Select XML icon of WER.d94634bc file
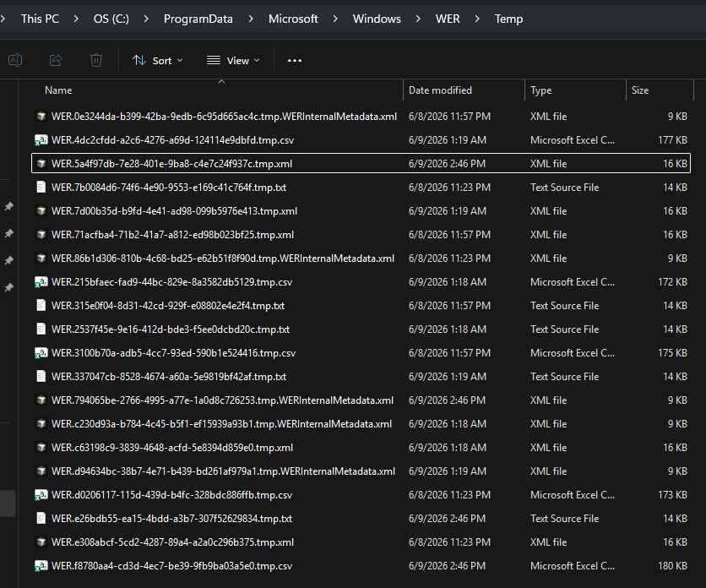Image resolution: width=706 pixels, height=588 pixels. tap(41, 471)
